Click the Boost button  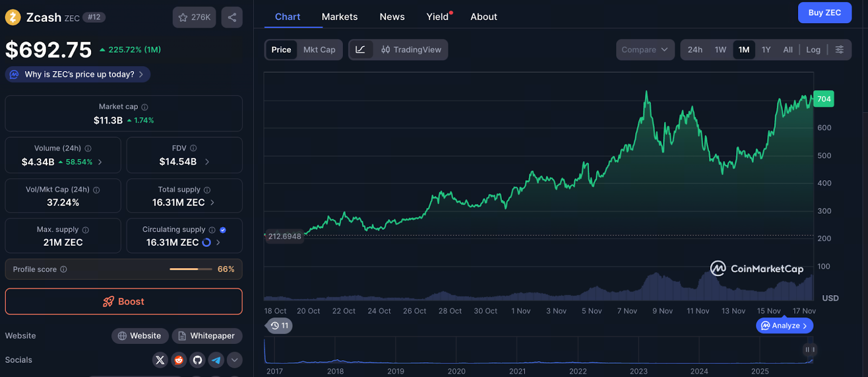(124, 302)
